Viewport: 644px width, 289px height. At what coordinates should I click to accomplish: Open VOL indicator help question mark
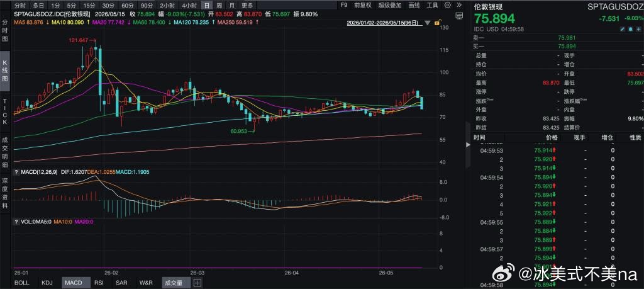point(16,222)
